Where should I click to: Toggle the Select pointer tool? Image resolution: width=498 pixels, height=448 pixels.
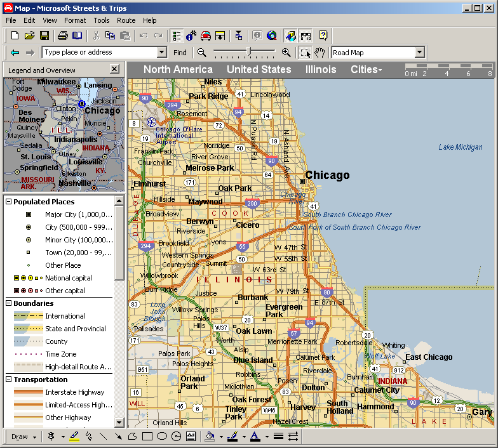pos(305,52)
